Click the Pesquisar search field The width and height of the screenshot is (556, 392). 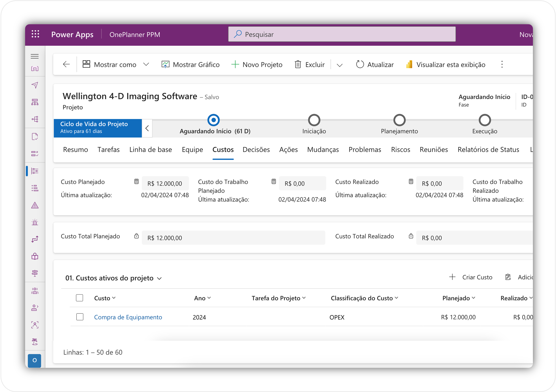(x=341, y=34)
